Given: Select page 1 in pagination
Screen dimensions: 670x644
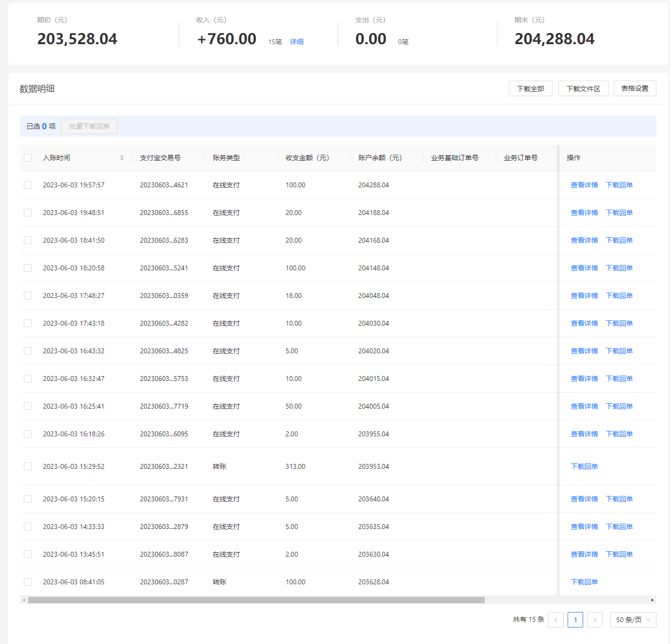Looking at the screenshot, I should 575,620.
